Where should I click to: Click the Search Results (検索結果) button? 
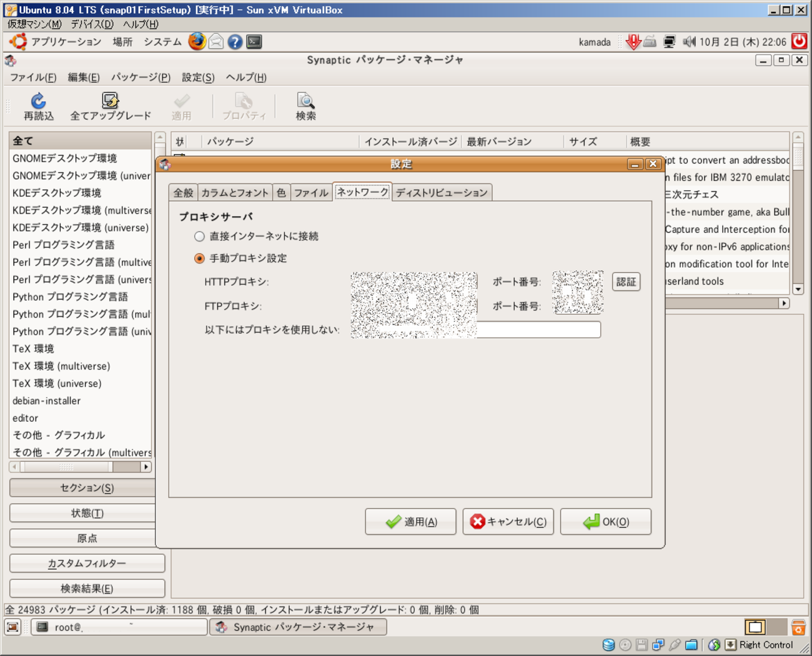pyautogui.click(x=87, y=589)
